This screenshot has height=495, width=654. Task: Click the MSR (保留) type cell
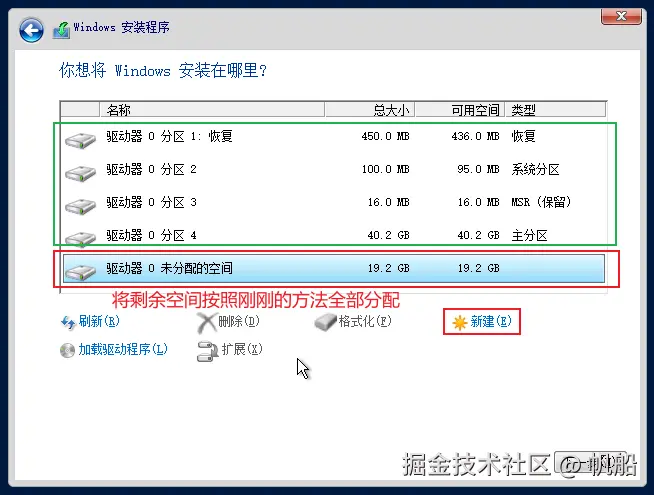click(x=541, y=202)
